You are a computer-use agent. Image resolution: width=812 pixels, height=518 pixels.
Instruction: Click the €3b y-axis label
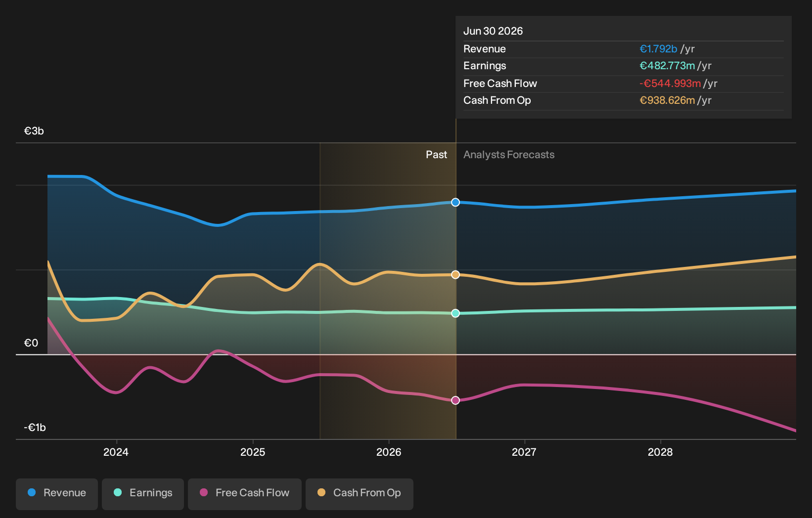click(34, 131)
